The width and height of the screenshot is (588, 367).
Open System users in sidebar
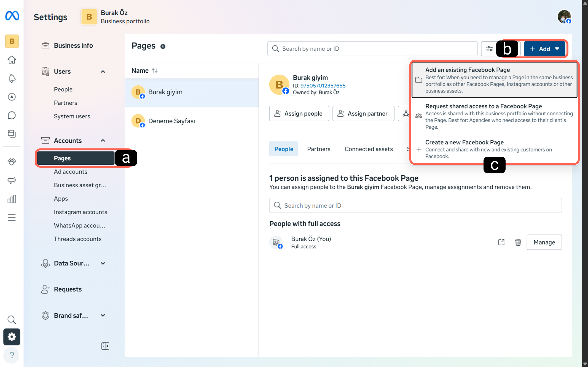tap(72, 116)
